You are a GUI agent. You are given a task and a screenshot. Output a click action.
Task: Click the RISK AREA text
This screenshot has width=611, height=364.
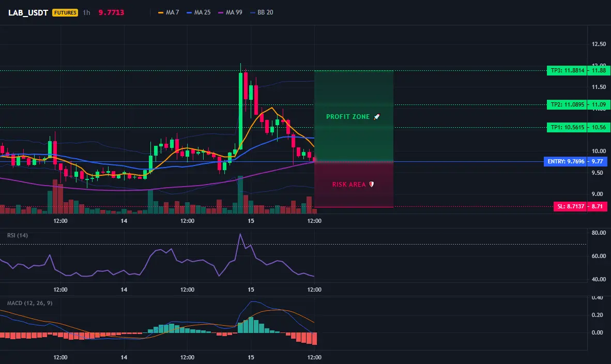(x=349, y=185)
